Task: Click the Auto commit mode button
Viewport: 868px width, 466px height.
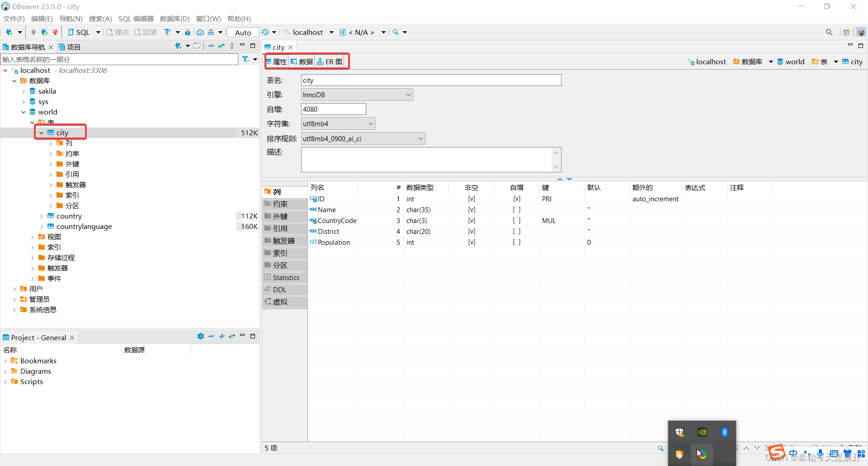Action: [243, 32]
